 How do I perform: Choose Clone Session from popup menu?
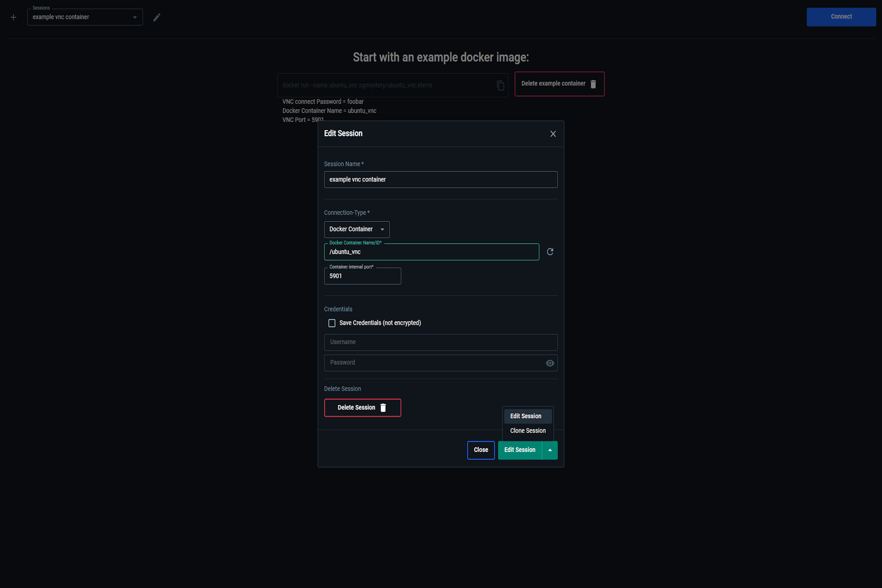(528, 431)
